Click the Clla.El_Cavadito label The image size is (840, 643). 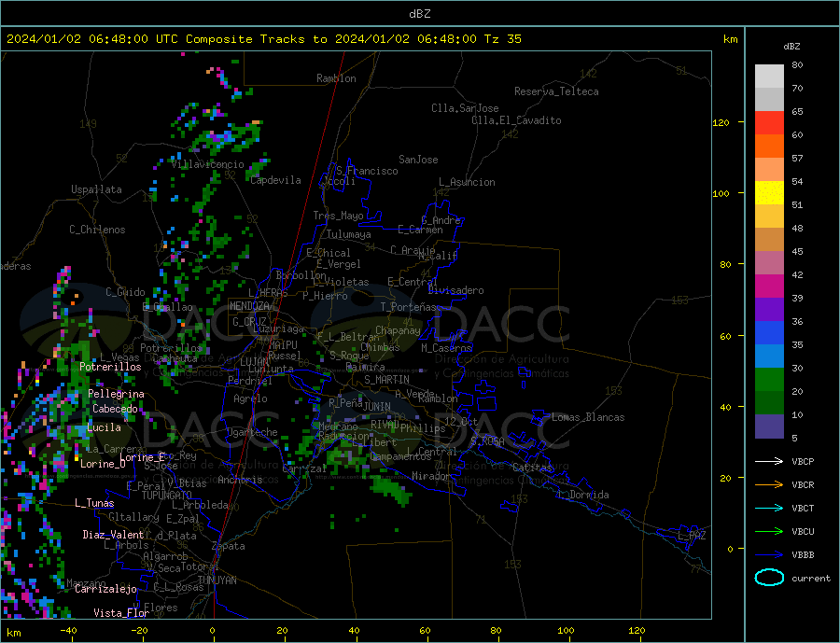click(x=516, y=120)
